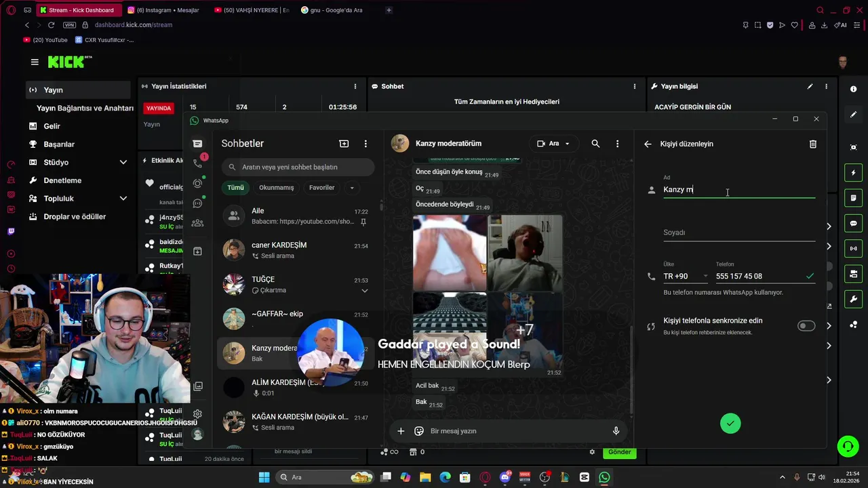The image size is (868, 488).
Task: Toggle Kişiyi telefonla senkronize edin switch
Action: tap(806, 326)
